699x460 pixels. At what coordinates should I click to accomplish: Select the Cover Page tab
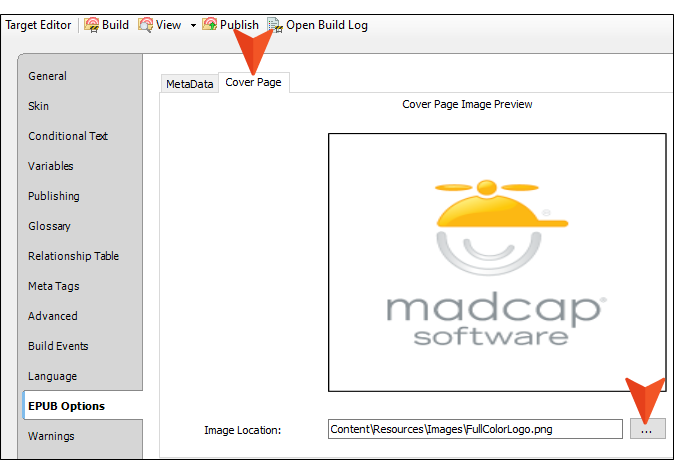(x=253, y=82)
